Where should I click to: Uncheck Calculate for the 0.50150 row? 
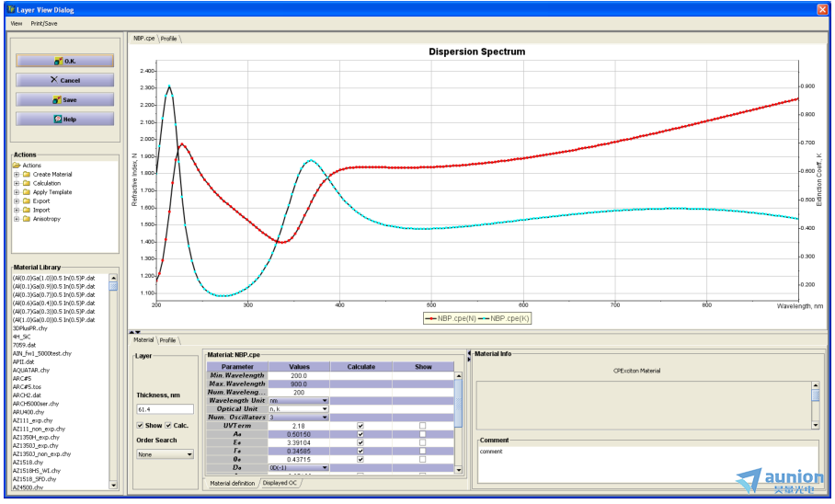[x=360, y=434]
